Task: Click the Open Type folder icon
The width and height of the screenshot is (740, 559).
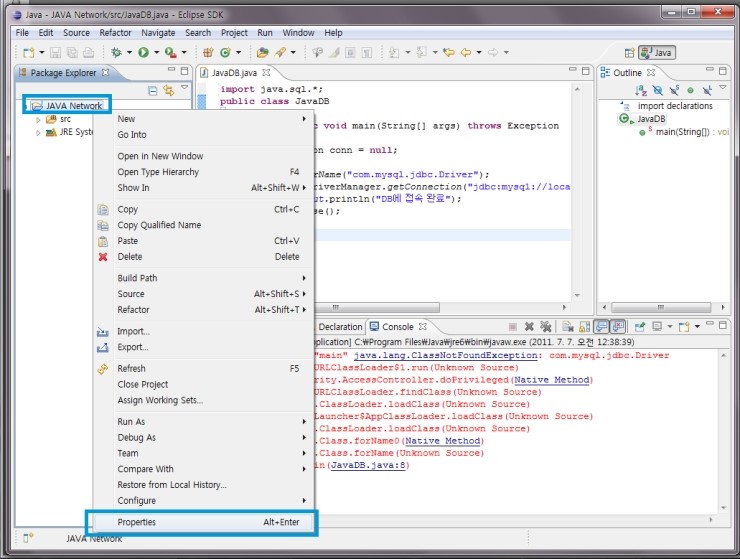Action: (262, 52)
